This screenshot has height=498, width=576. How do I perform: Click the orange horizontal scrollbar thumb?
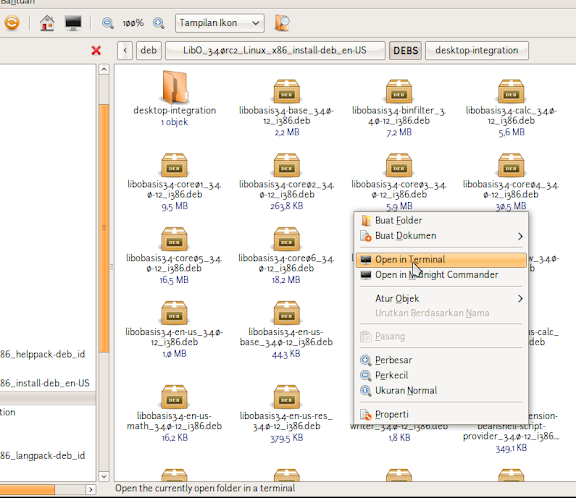(x=27, y=490)
